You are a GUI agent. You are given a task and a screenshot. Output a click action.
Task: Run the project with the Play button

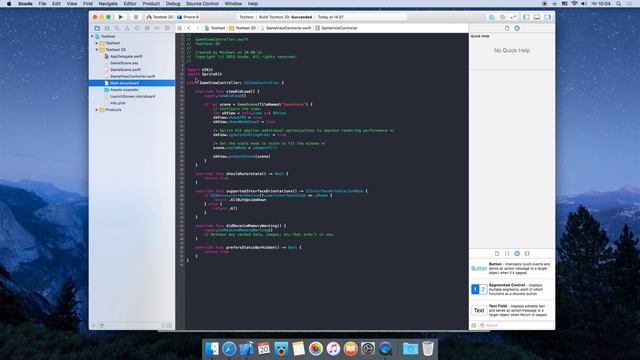(120, 17)
